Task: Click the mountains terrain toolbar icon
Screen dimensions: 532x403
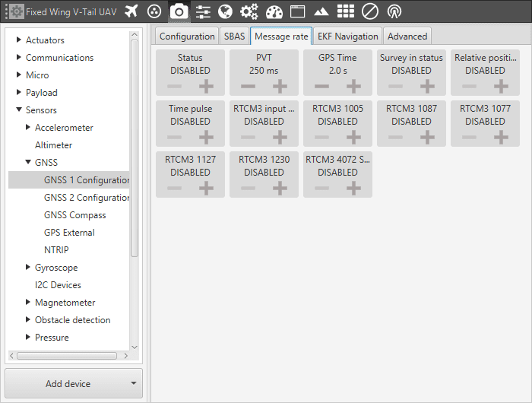Action: pyautogui.click(x=321, y=12)
